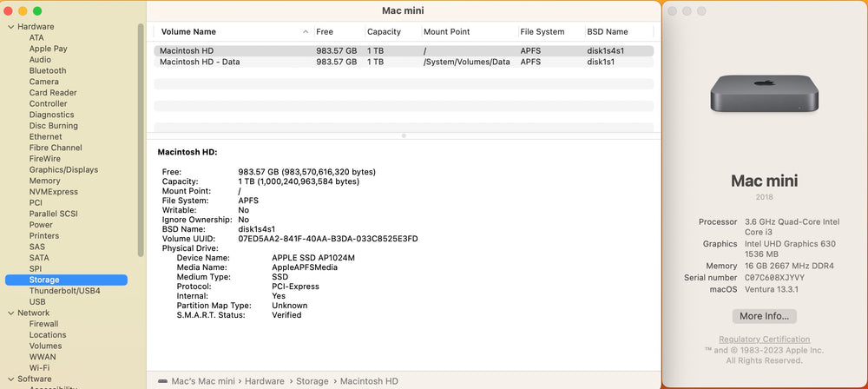Select SATA in the sidebar
The height and width of the screenshot is (389, 868).
coord(39,258)
